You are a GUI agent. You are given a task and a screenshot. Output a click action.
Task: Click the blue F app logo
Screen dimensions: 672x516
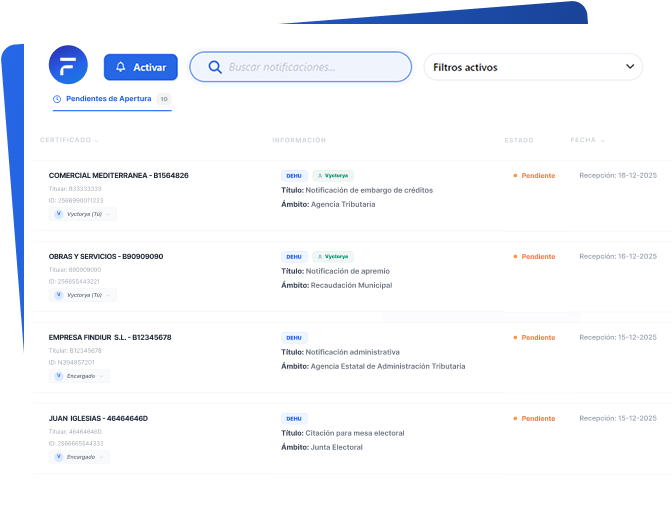pyautogui.click(x=68, y=65)
